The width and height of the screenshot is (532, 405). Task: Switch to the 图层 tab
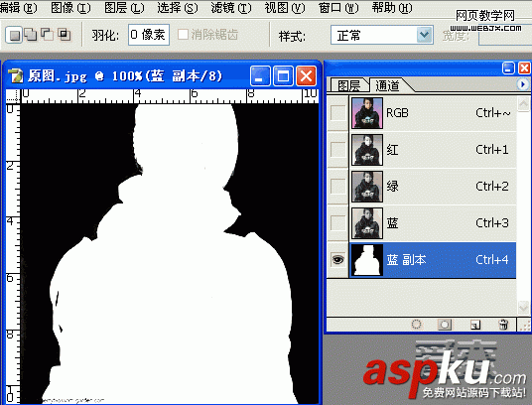[x=349, y=85]
